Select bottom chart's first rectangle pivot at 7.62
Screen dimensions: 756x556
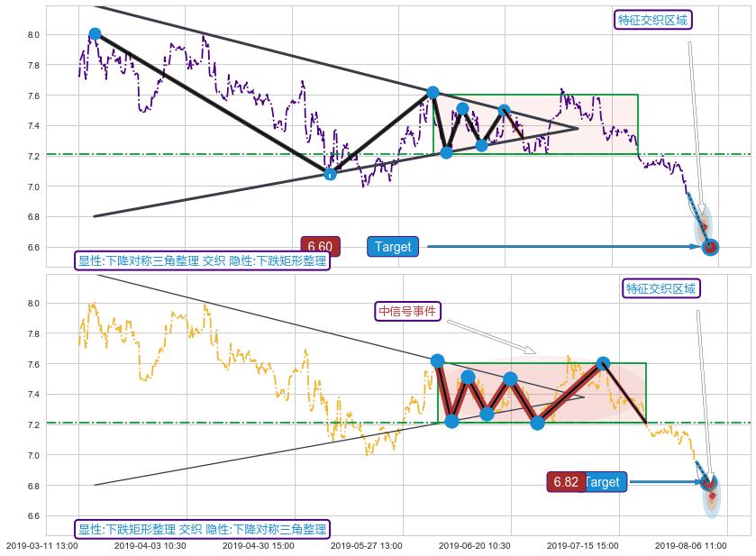pyautogui.click(x=438, y=360)
